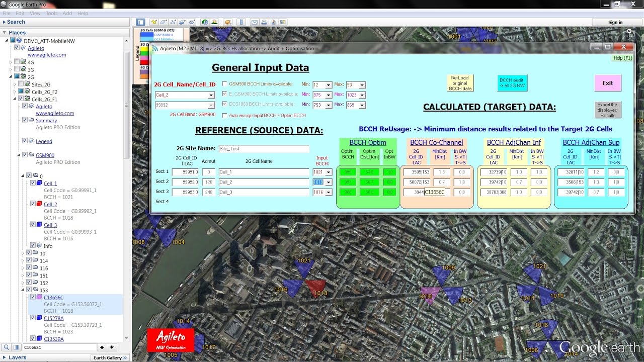Open the Tools menu
Image resolution: width=644 pixels, height=362 pixels.
(52, 13)
